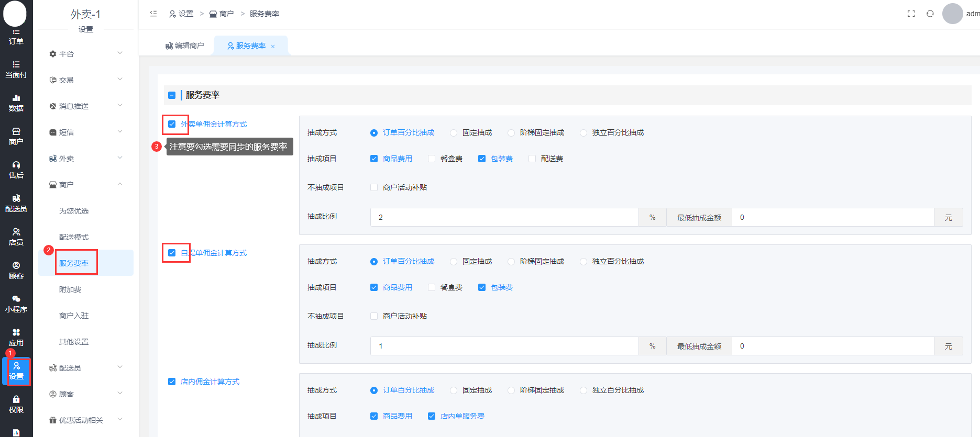Enable 餐盒费 checkbox in takeout 抽成项目

coord(432,159)
